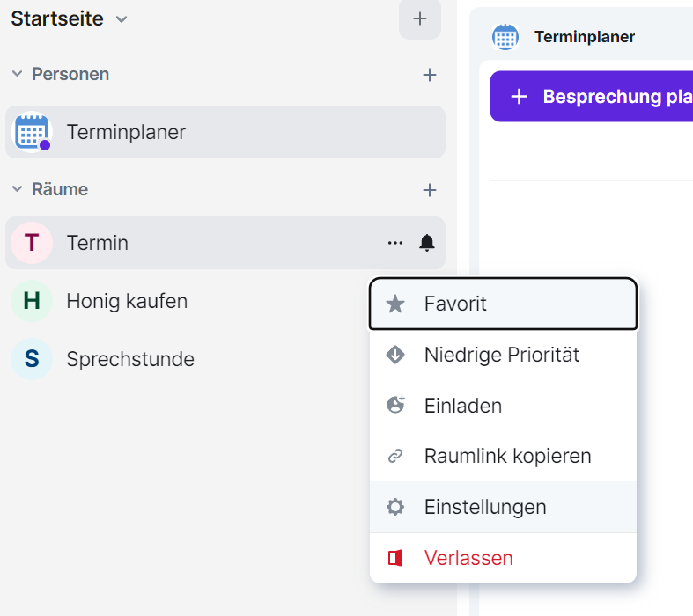The image size is (693, 616).
Task: Click the T avatar of Termin room
Action: (x=32, y=243)
